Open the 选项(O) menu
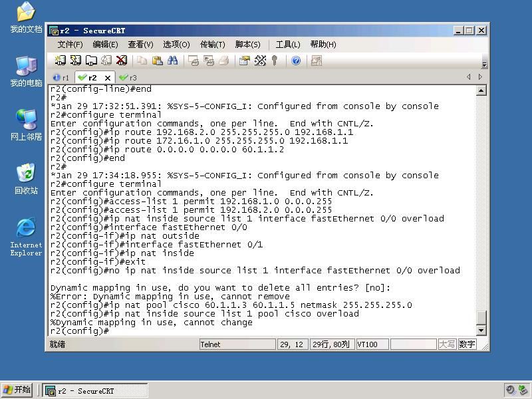This screenshot has width=532, height=399. point(176,45)
